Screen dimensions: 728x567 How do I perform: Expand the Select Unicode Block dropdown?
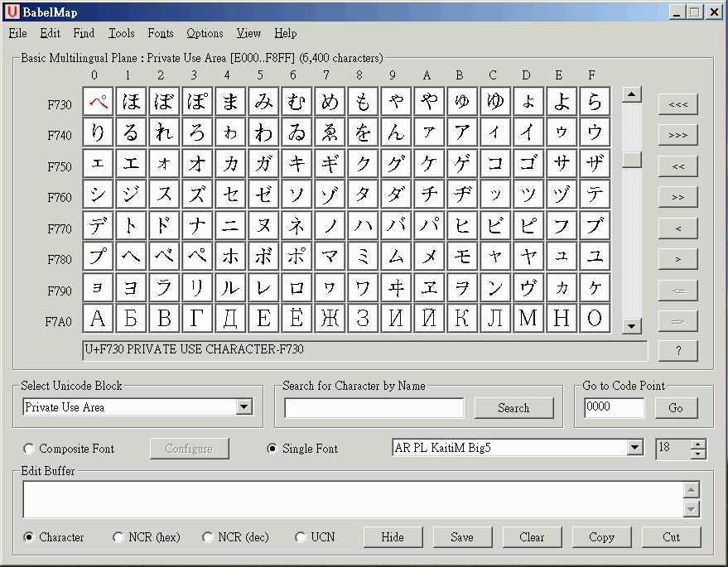tap(243, 407)
